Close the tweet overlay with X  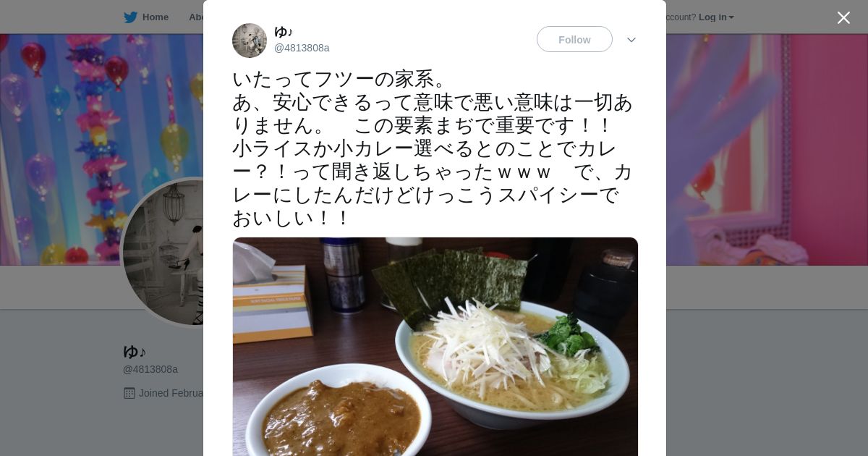click(x=843, y=17)
